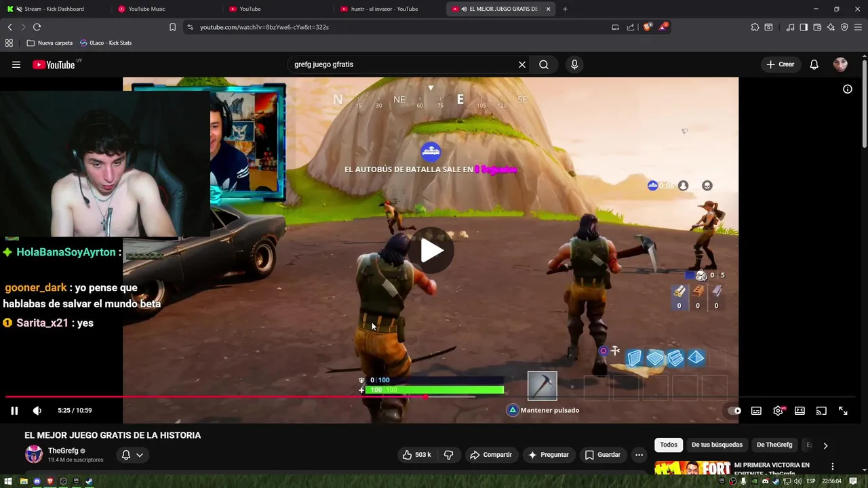Switch to Stream - Kick Dashboard tab
868x488 pixels.
(x=54, y=9)
